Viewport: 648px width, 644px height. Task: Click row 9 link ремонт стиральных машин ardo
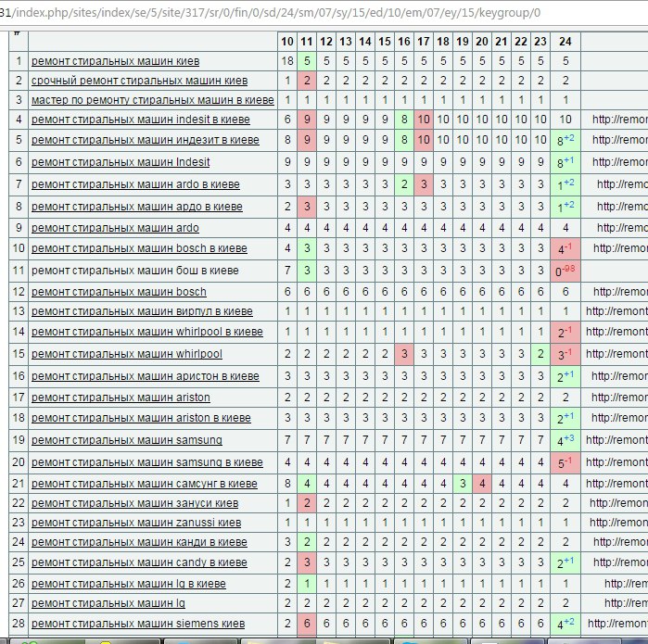tap(115, 228)
